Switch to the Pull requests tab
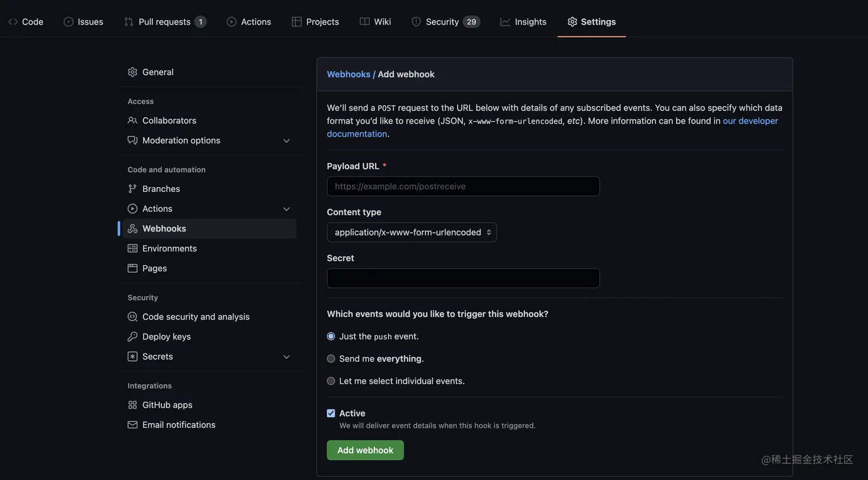 pos(164,22)
